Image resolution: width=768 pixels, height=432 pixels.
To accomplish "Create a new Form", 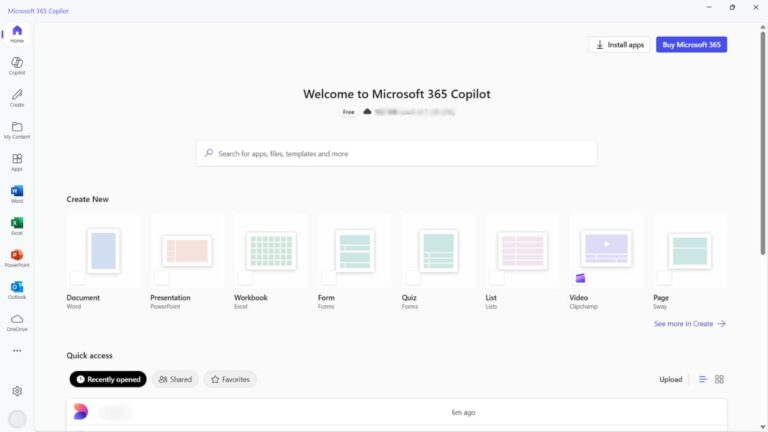I will coord(355,262).
